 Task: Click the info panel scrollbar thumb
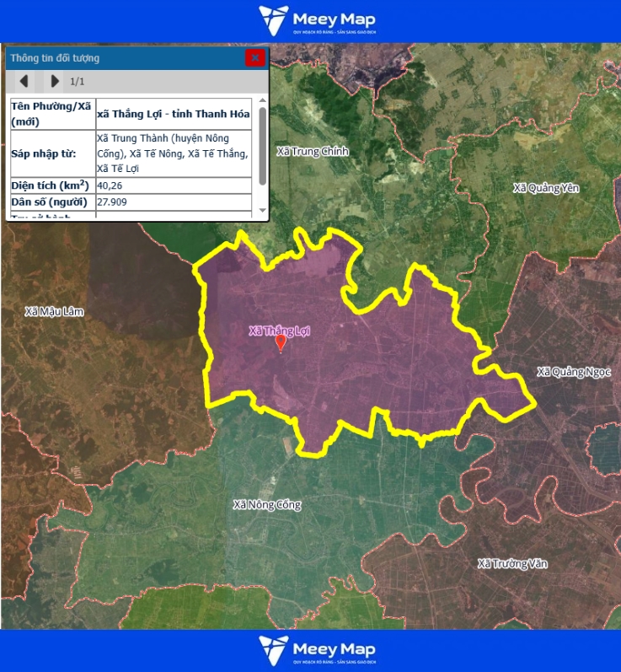[x=262, y=145]
